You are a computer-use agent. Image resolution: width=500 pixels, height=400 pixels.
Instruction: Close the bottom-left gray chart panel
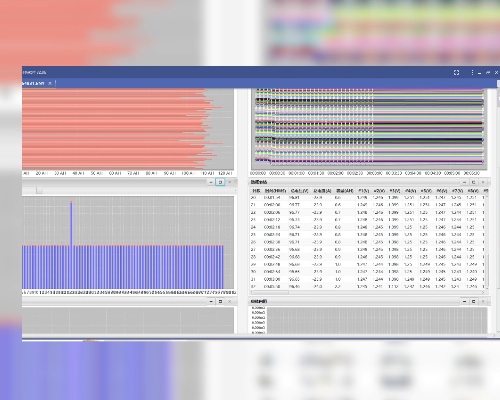pyautogui.click(x=229, y=301)
